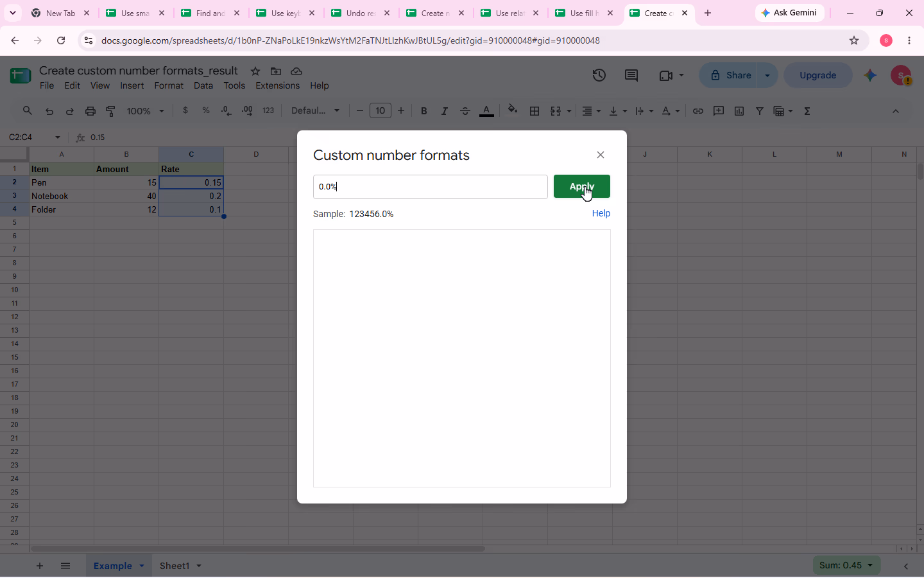Open the Gemini sparkle icon
This screenshot has width=924, height=578.
pos(870,75)
